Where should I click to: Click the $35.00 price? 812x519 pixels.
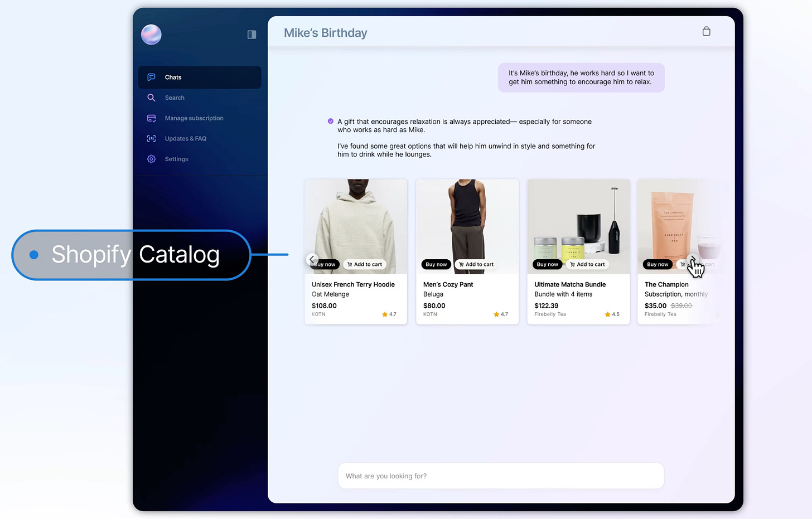(656, 305)
